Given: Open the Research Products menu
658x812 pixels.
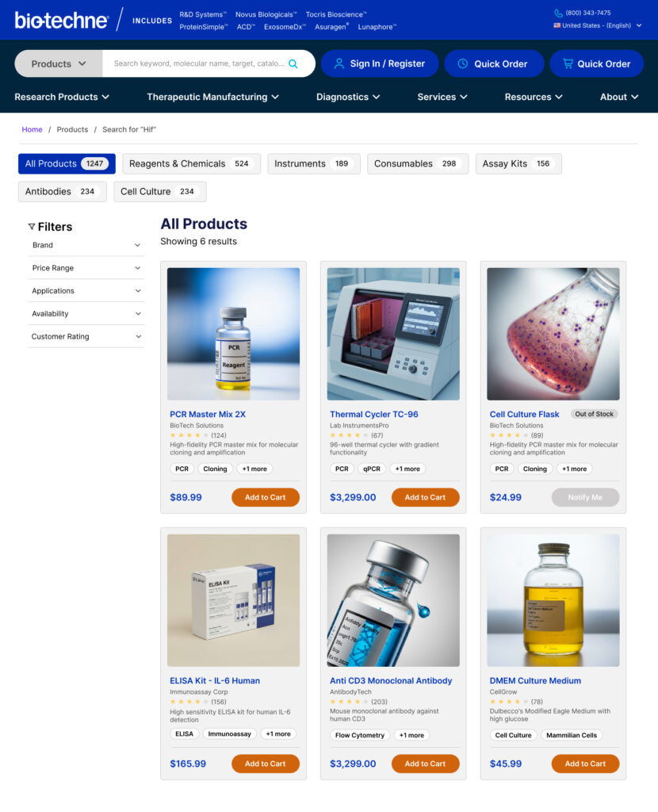Looking at the screenshot, I should tap(62, 97).
